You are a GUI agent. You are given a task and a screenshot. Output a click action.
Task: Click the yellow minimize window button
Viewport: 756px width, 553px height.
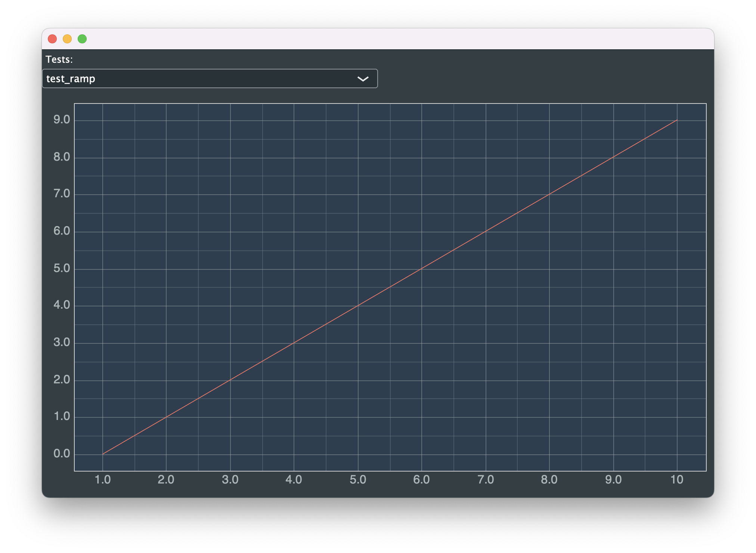point(67,39)
